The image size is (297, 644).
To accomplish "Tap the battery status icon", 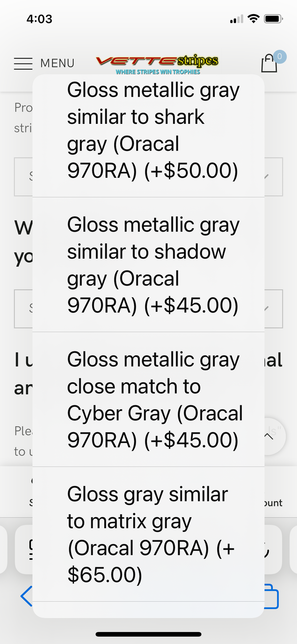I will point(273,19).
